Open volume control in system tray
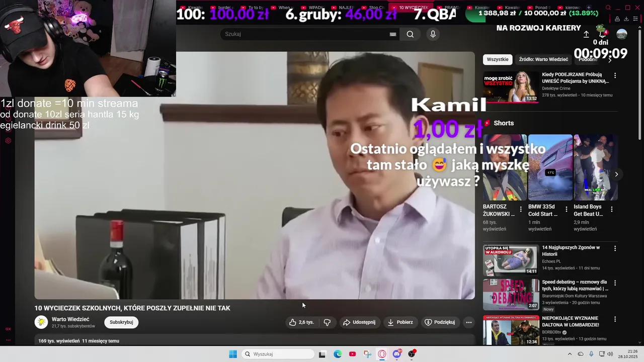The width and height of the screenshot is (644, 362). (610, 354)
